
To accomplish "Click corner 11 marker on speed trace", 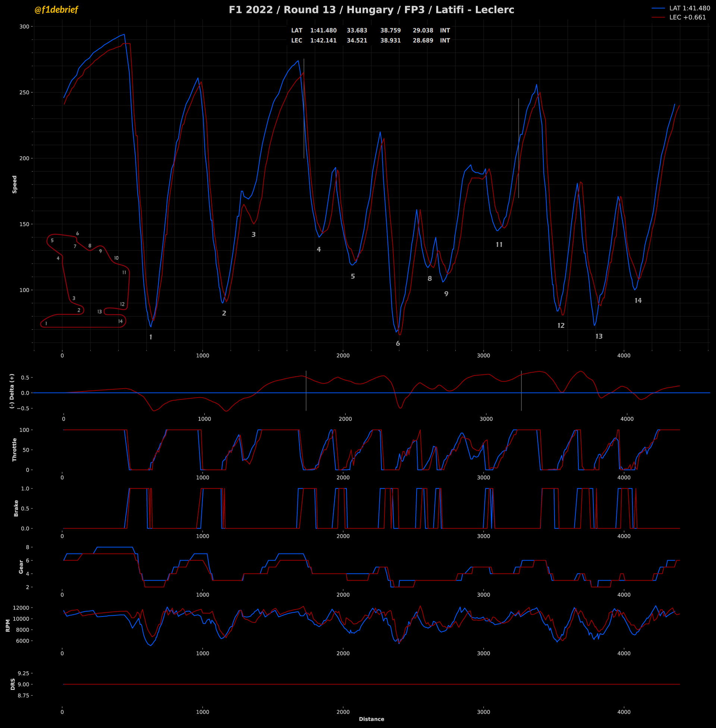I will (x=499, y=245).
